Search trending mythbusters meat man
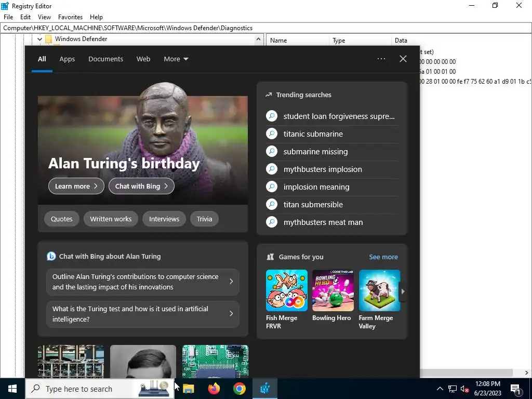Viewport: 532px width, 399px height. point(332,222)
